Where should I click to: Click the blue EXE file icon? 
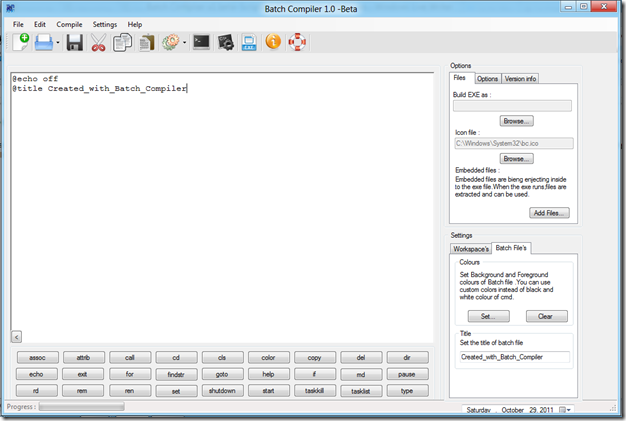(x=249, y=43)
